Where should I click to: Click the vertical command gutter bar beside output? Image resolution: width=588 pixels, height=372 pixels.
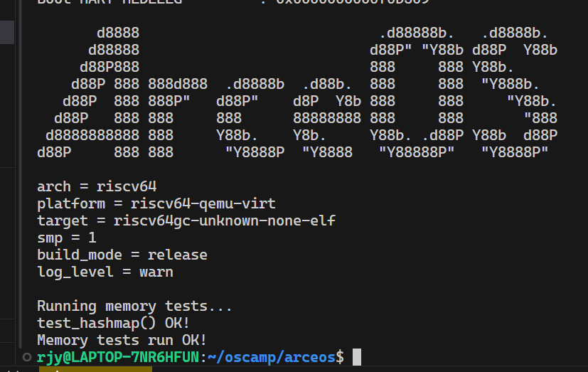[x=20, y=174]
